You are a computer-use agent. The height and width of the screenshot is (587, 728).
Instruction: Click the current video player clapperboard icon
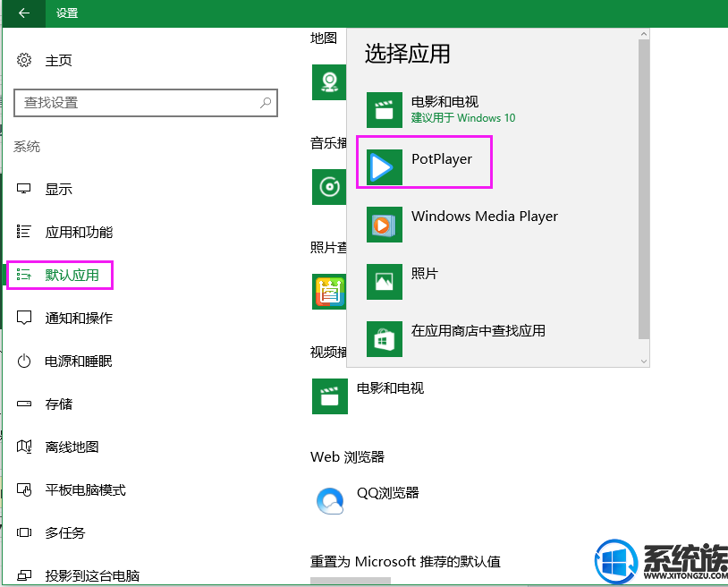(330, 396)
